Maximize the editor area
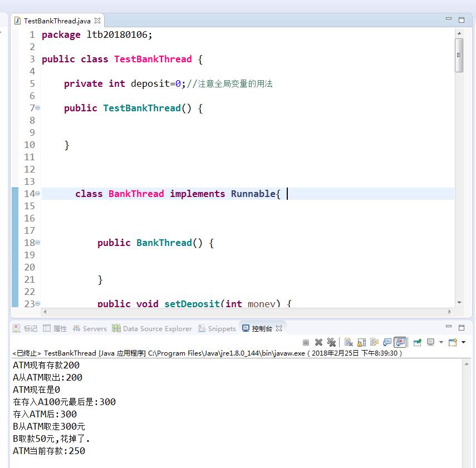The height and width of the screenshot is (468, 476). pyautogui.click(x=462, y=20)
